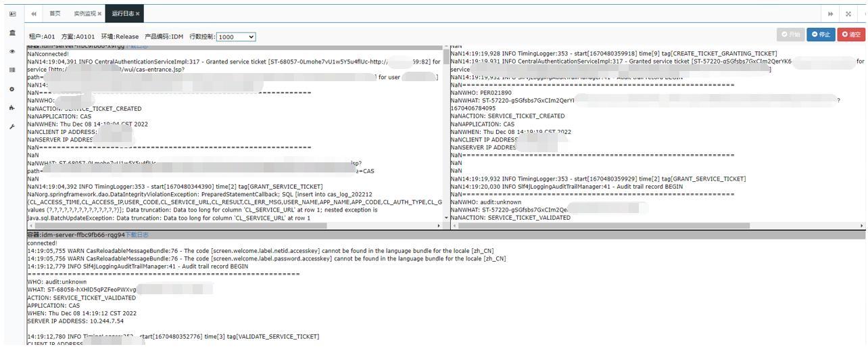The width and height of the screenshot is (868, 349).
Task: Click the password.accesskey WARN line in bottom log
Action: pyautogui.click(x=266, y=258)
